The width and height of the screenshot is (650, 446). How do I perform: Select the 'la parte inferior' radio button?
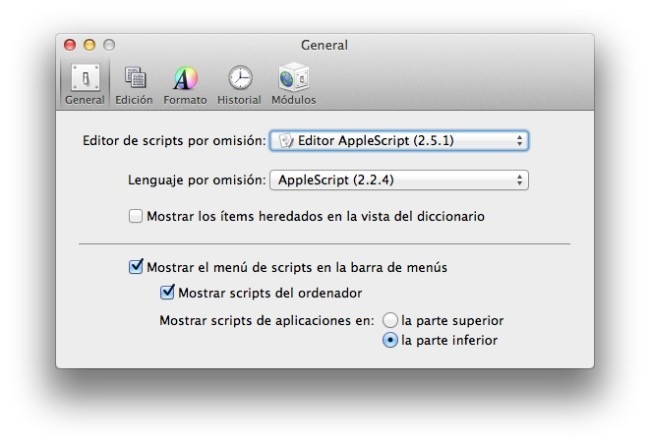(x=390, y=341)
